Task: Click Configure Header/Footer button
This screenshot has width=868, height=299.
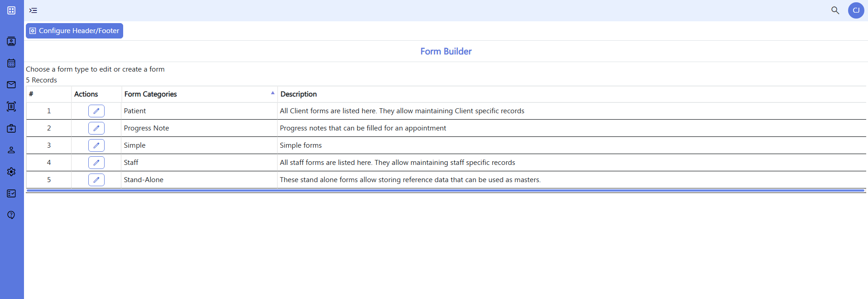Action: point(74,31)
